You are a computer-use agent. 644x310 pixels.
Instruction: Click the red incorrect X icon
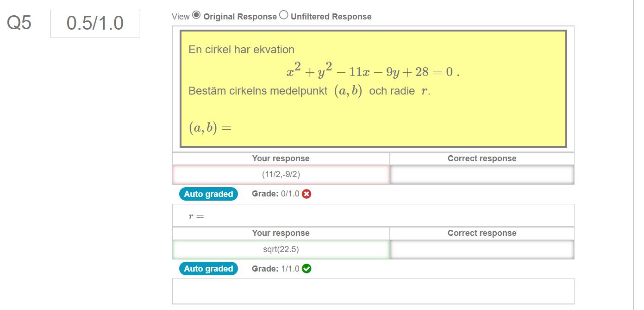(x=306, y=194)
